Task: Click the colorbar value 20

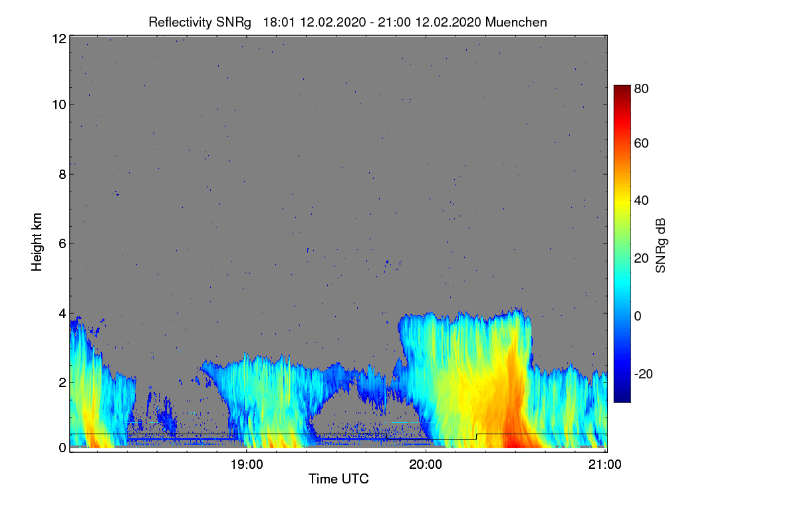Action: tap(642, 258)
